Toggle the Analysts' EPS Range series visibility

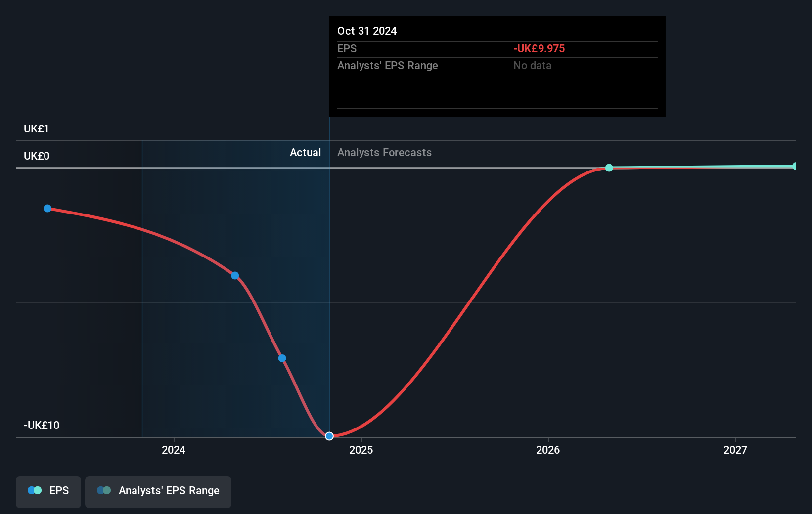click(x=158, y=491)
